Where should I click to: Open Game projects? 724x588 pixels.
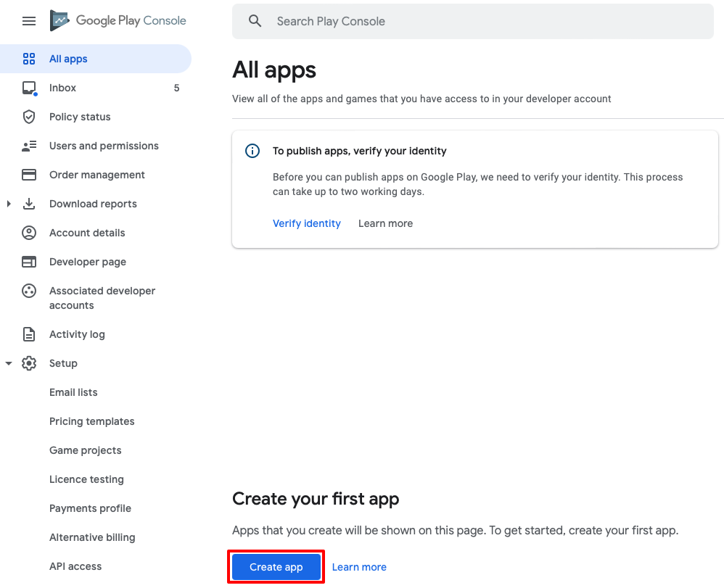coord(86,450)
